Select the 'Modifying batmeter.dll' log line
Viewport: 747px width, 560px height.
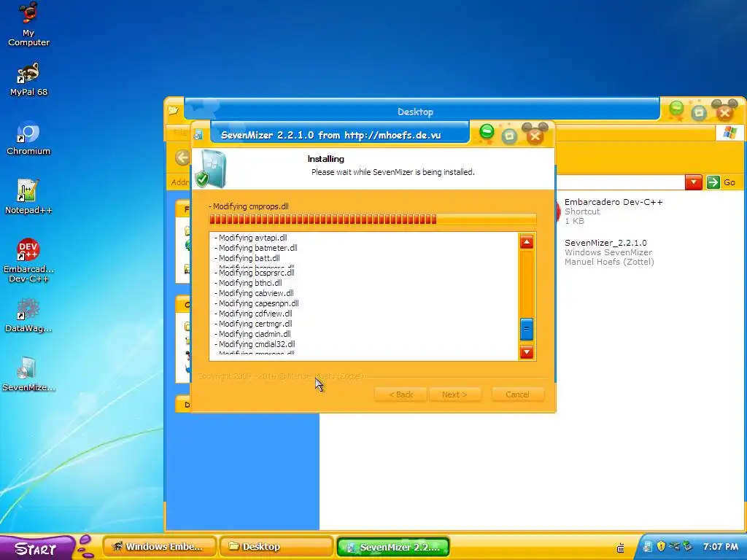(255, 248)
